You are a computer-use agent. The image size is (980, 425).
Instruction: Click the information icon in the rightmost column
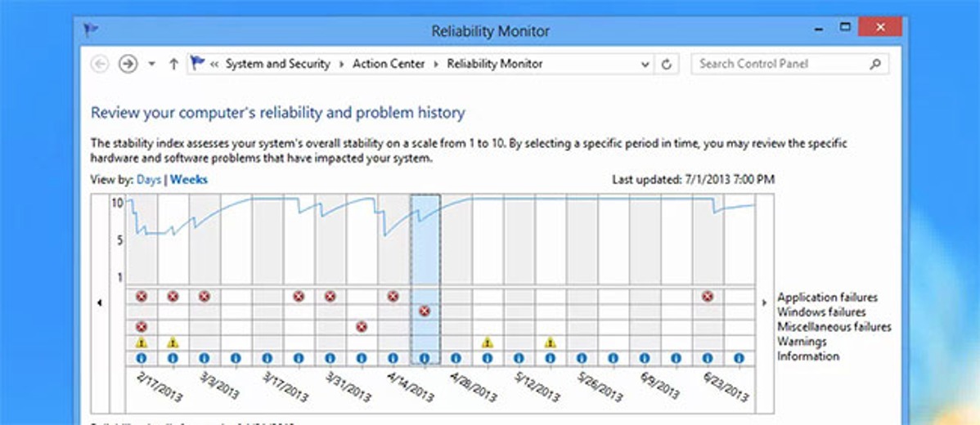[x=739, y=358]
